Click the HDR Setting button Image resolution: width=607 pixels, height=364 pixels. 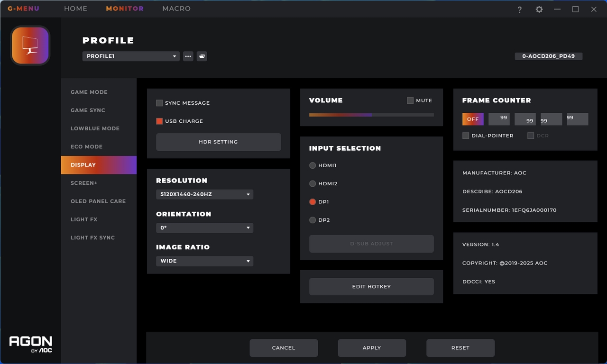click(x=219, y=142)
